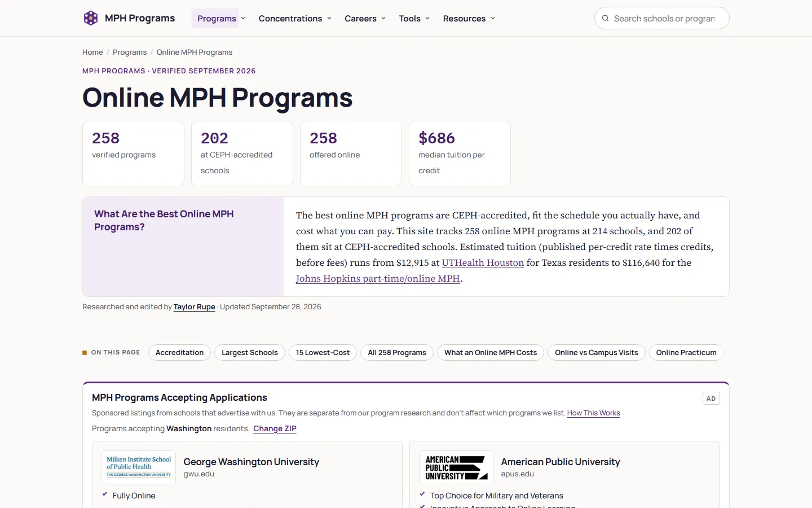Focus the search schools or programs field

[x=662, y=18]
